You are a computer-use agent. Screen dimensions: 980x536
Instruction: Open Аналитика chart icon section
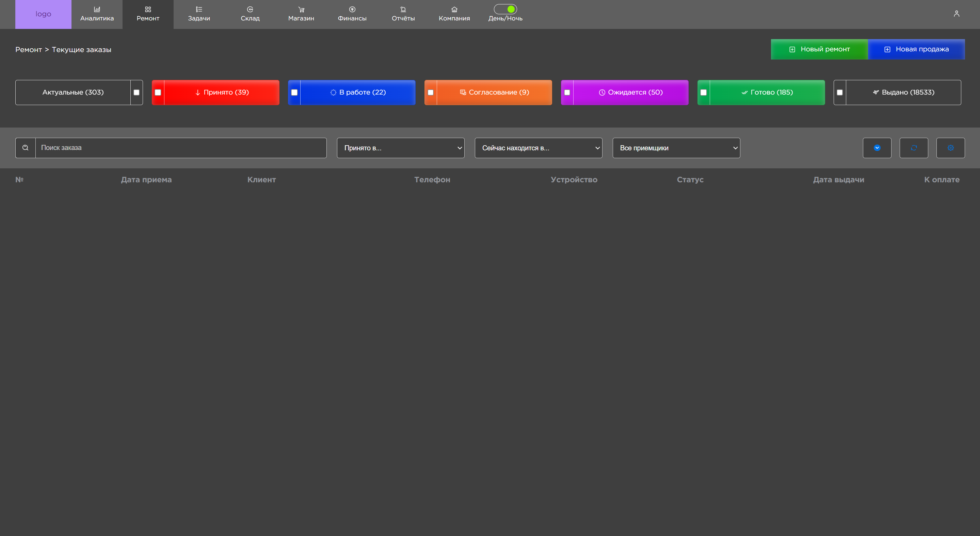[x=97, y=14]
